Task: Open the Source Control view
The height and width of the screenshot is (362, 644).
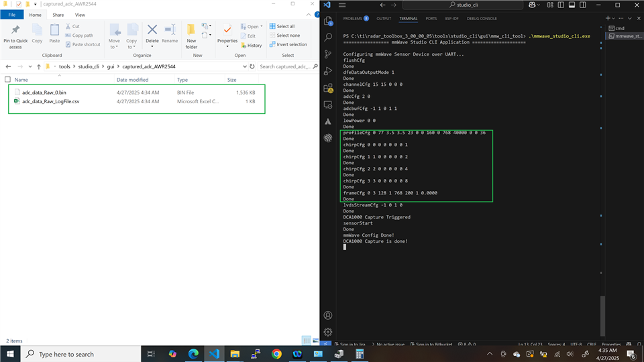Action: [328, 54]
